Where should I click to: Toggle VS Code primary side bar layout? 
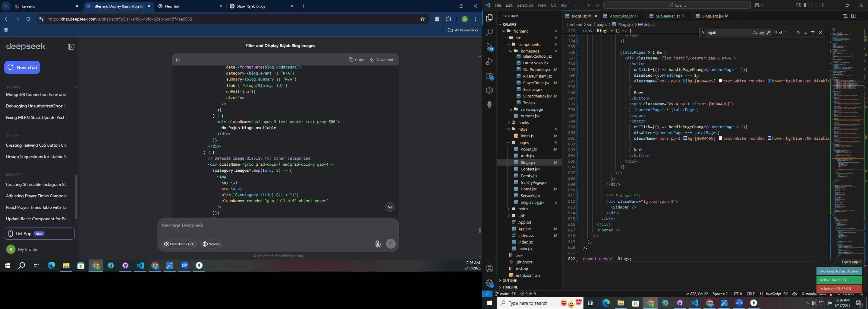806,5
